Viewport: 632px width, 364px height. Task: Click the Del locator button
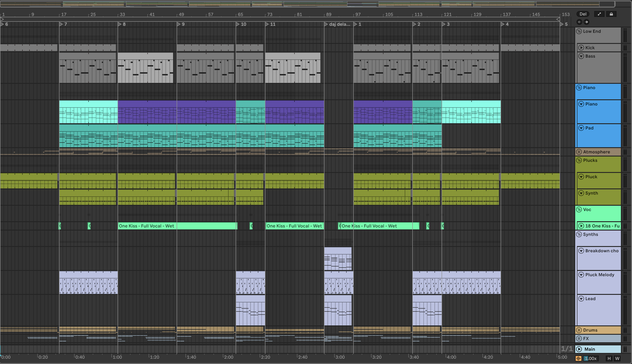pos(583,14)
